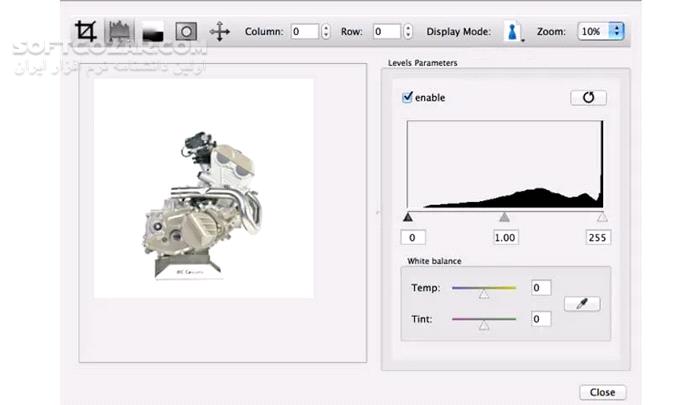The height and width of the screenshot is (405, 700).
Task: Click the blue Display Mode icon
Action: pyautogui.click(x=512, y=32)
